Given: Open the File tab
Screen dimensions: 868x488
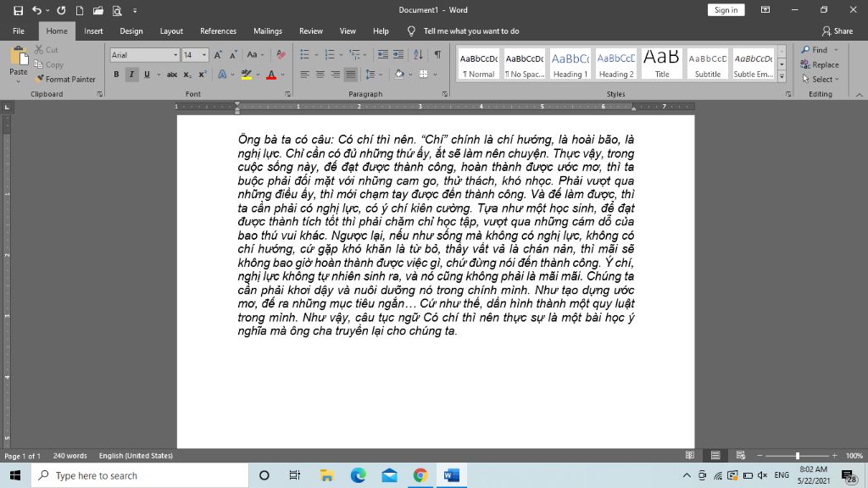Looking at the screenshot, I should click(x=19, y=31).
